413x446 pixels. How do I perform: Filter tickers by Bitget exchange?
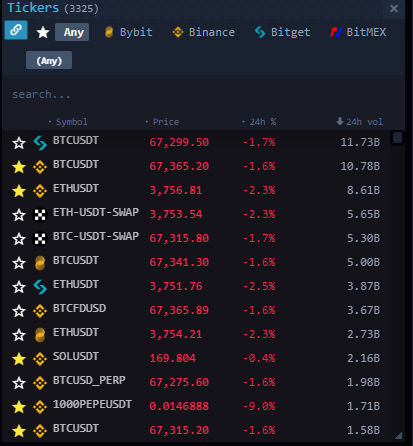[282, 32]
